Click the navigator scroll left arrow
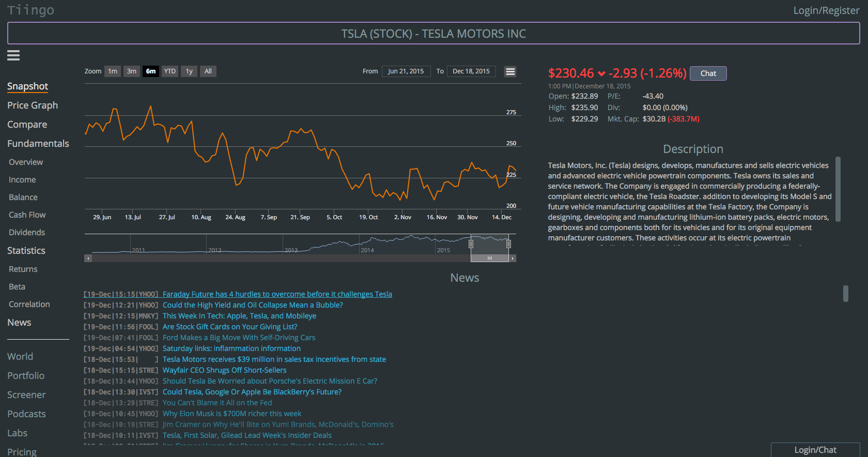868x457 pixels. [88, 258]
